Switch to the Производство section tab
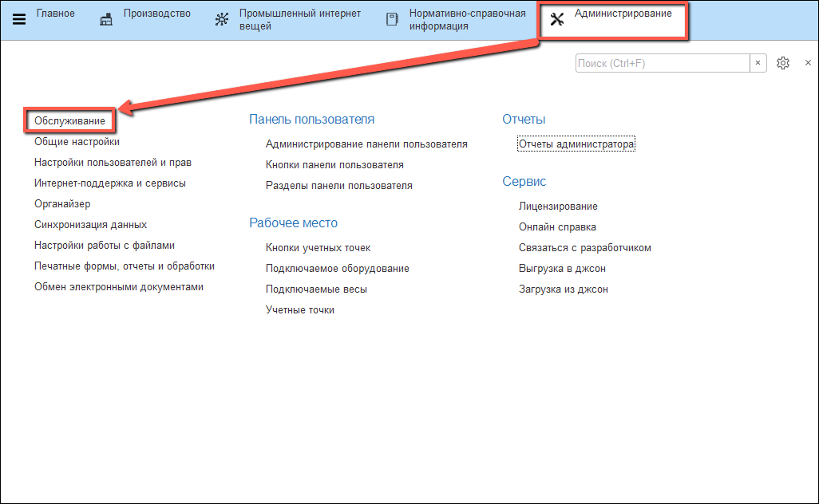The image size is (819, 504). click(156, 14)
